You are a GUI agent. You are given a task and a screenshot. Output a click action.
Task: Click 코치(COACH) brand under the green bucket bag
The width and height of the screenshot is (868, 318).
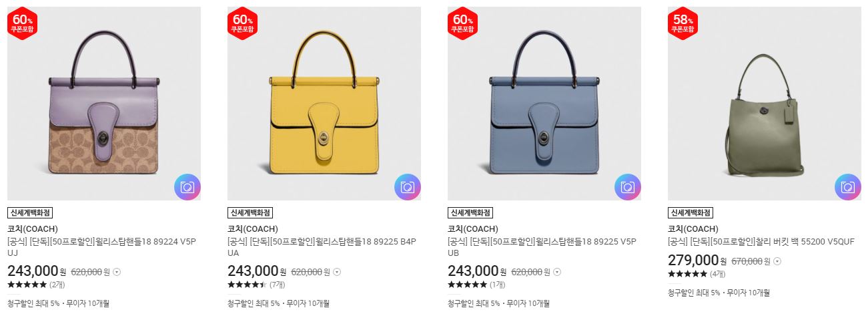click(693, 228)
